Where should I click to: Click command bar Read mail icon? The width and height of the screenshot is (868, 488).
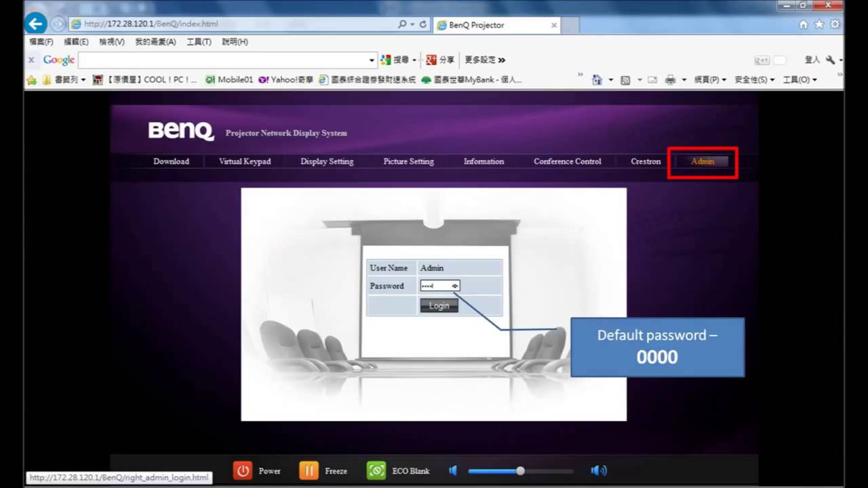click(652, 80)
